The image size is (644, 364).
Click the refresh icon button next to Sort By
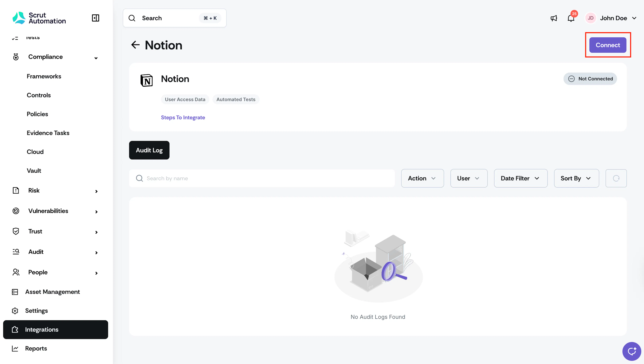616,178
